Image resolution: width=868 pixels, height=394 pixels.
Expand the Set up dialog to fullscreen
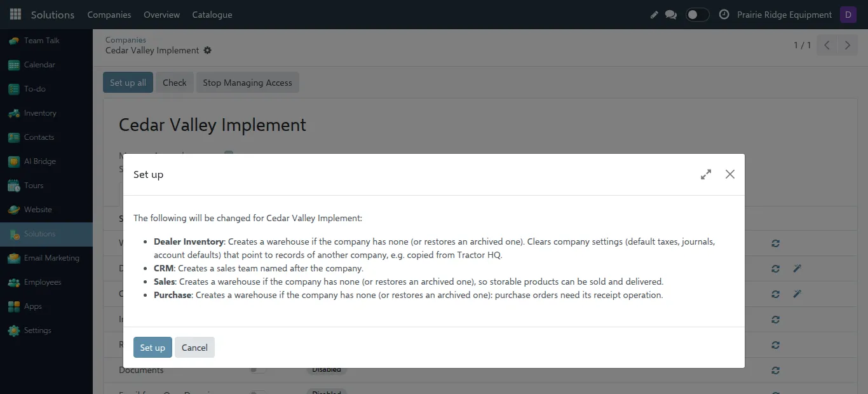pos(706,174)
